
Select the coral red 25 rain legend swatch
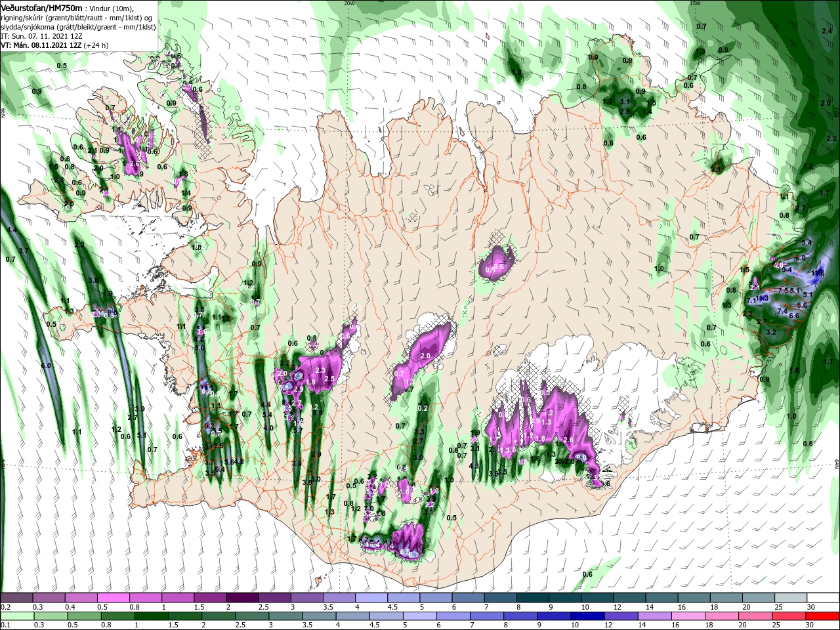point(789,616)
